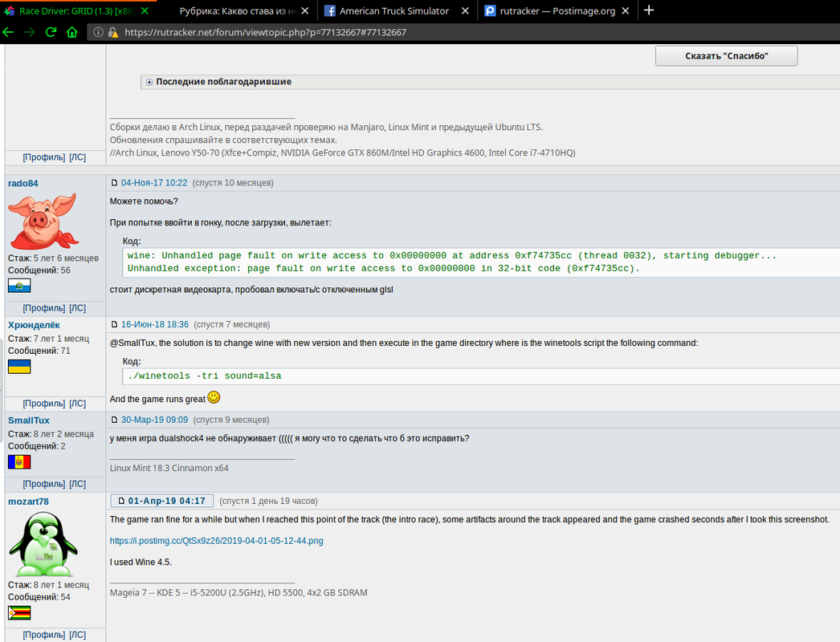This screenshot has height=642, width=840.
Task: Switch to the Рубрика: Какво става tab
Action: tap(238, 10)
